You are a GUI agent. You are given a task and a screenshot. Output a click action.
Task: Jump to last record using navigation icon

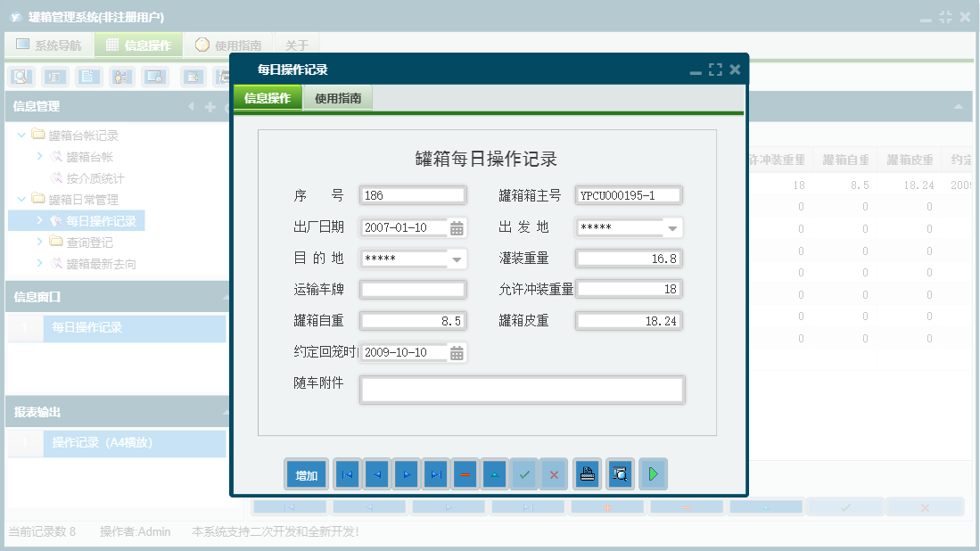436,473
